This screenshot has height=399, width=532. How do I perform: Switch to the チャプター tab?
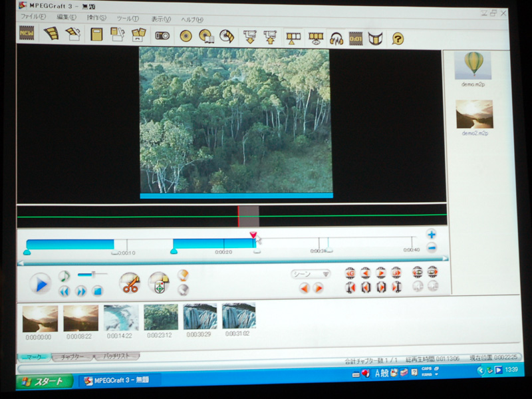73,357
